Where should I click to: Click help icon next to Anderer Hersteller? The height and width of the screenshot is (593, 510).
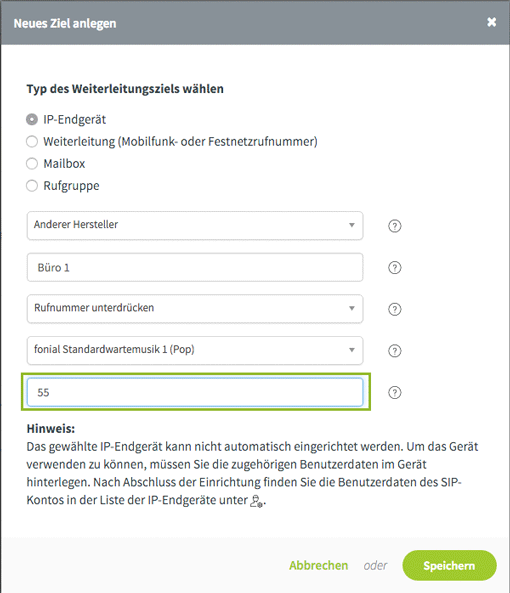pos(394,226)
